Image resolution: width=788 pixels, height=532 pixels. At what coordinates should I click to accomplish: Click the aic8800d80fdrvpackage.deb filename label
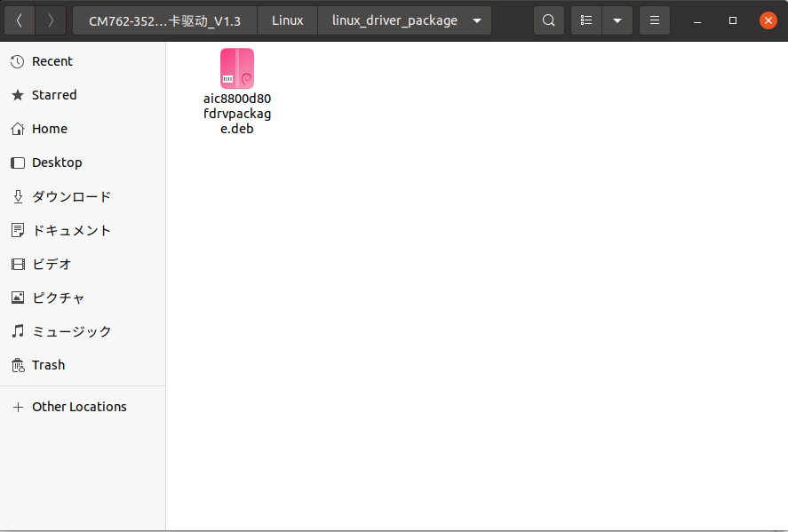pyautogui.click(x=237, y=114)
